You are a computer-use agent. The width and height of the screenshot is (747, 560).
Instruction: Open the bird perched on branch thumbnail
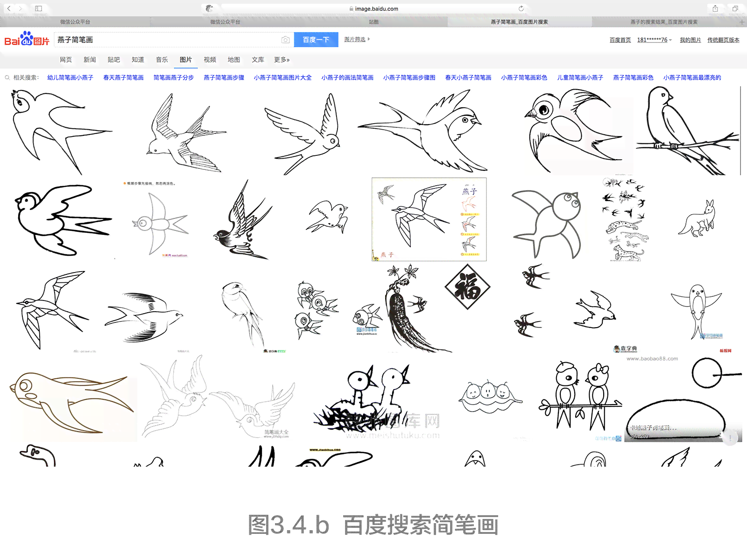pos(687,131)
